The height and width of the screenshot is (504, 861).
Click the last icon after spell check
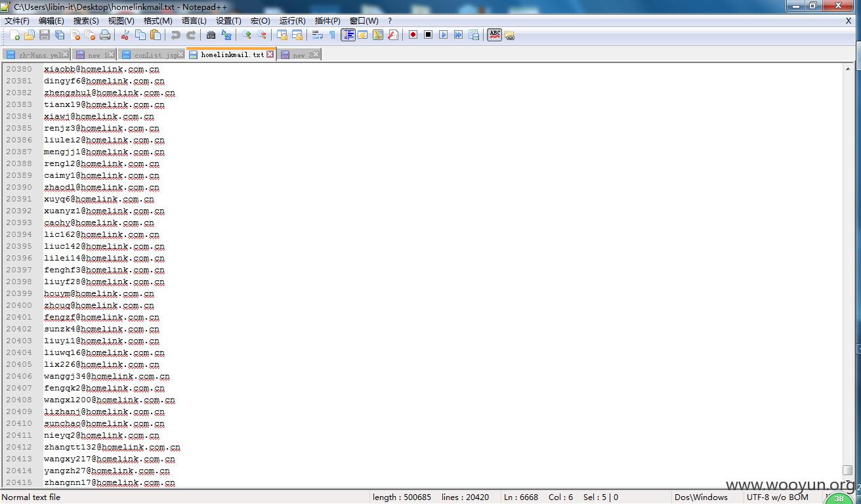(510, 35)
